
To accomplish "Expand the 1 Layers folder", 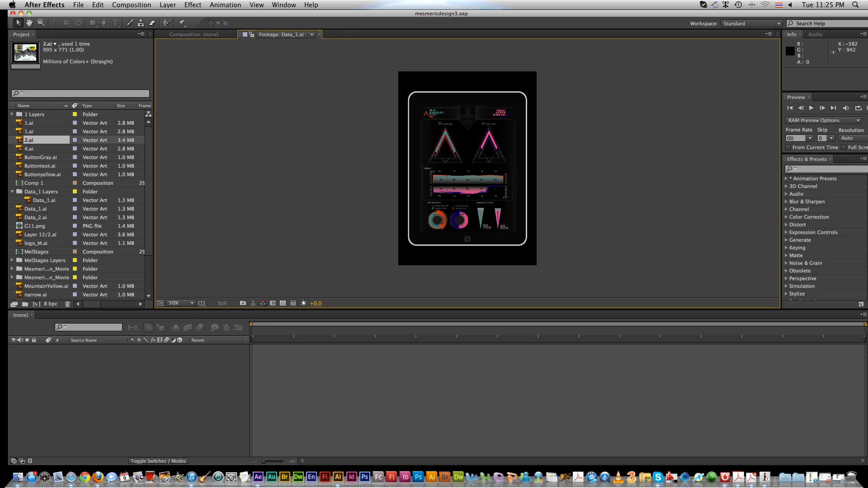I will click(12, 114).
